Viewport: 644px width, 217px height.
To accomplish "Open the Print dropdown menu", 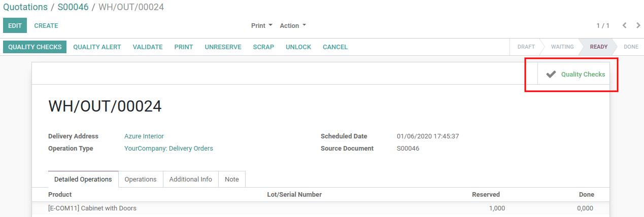I will pos(262,25).
